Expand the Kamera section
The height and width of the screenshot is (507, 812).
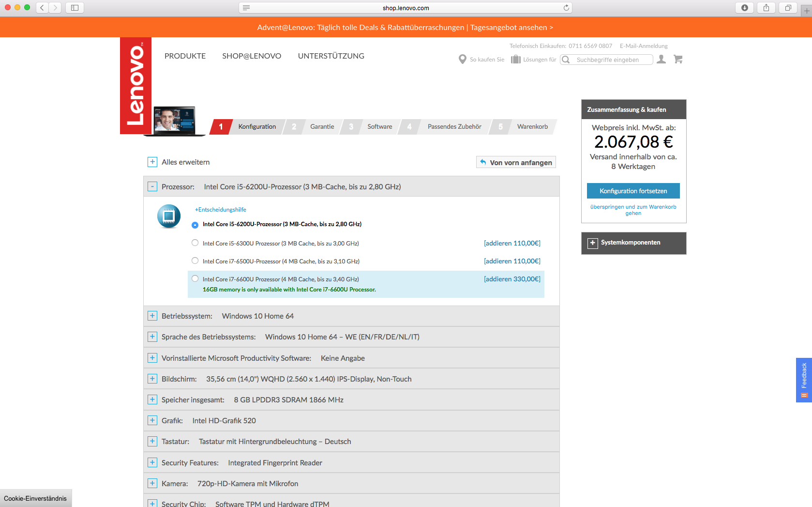[x=152, y=483]
